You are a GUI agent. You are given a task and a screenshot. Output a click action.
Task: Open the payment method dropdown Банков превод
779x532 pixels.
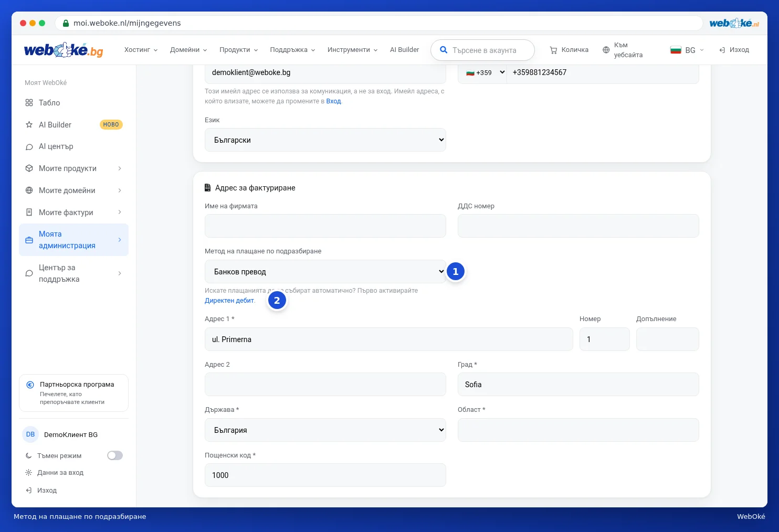pyautogui.click(x=325, y=272)
